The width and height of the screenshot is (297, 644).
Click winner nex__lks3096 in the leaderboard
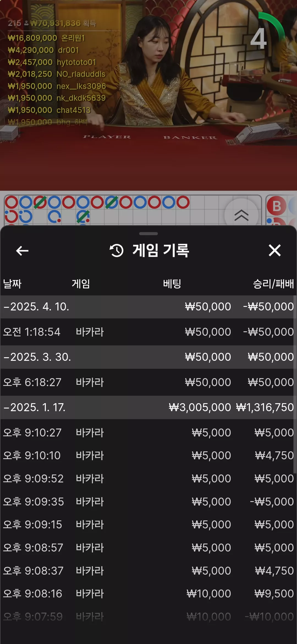[x=57, y=86]
